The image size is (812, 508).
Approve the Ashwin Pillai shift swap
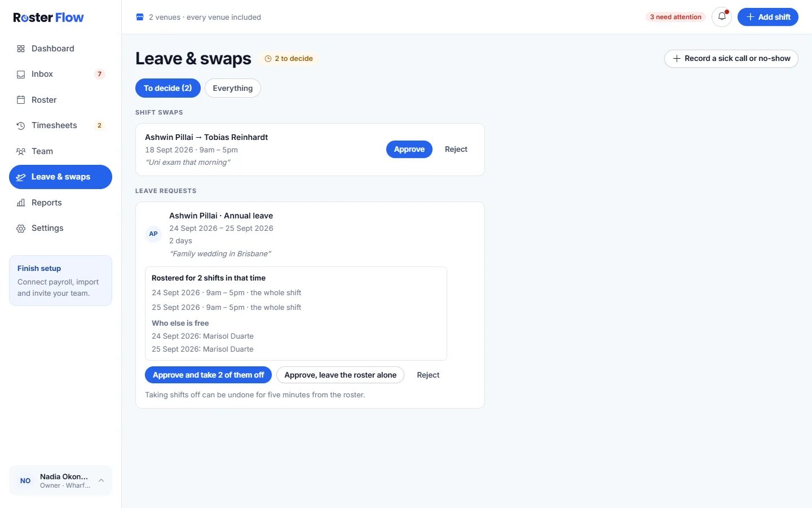[x=409, y=149]
